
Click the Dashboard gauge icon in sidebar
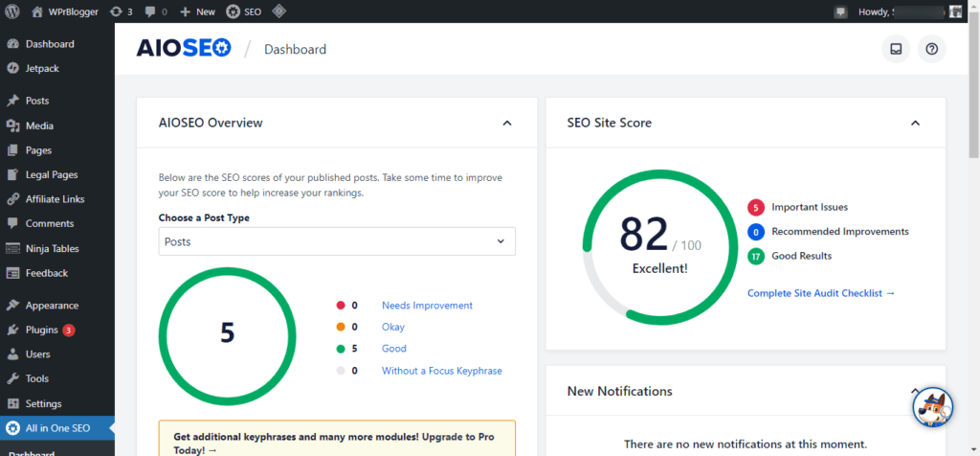pos(12,44)
